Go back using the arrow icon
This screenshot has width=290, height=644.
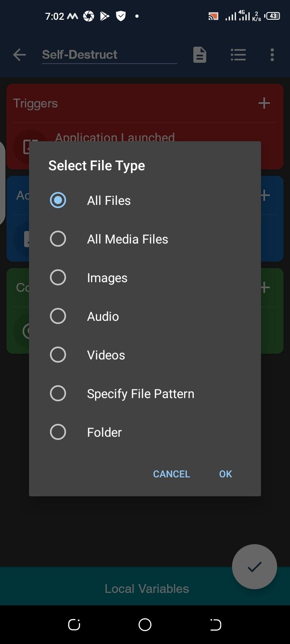[19, 55]
